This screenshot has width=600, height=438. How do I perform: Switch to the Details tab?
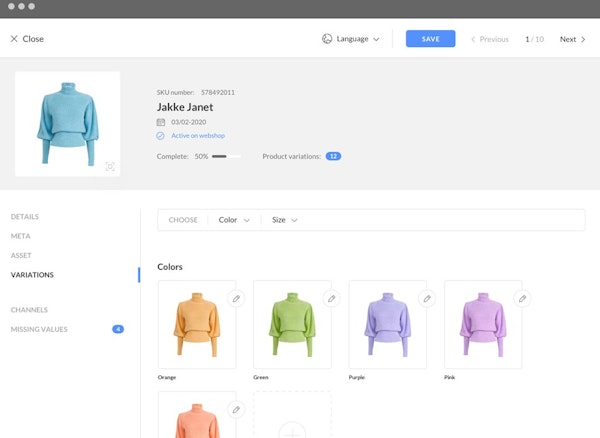pyautogui.click(x=25, y=216)
